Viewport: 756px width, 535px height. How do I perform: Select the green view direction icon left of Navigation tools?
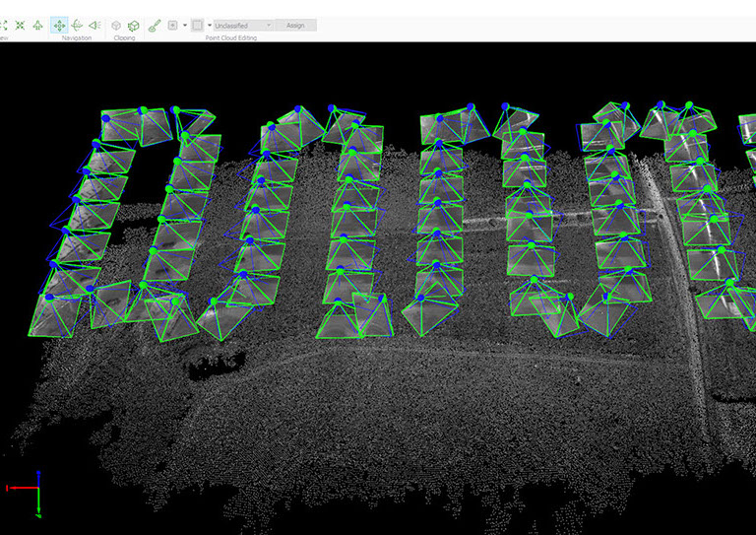coord(37,25)
